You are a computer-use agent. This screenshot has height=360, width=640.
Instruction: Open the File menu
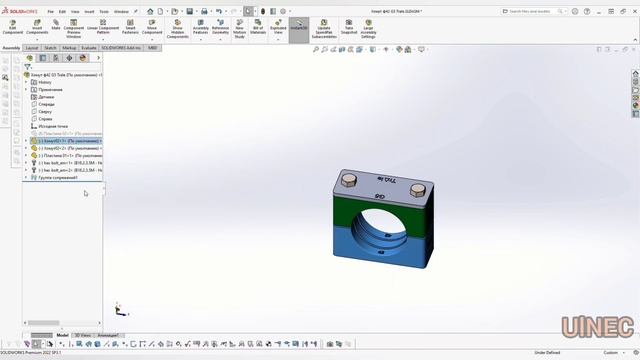[x=51, y=12]
